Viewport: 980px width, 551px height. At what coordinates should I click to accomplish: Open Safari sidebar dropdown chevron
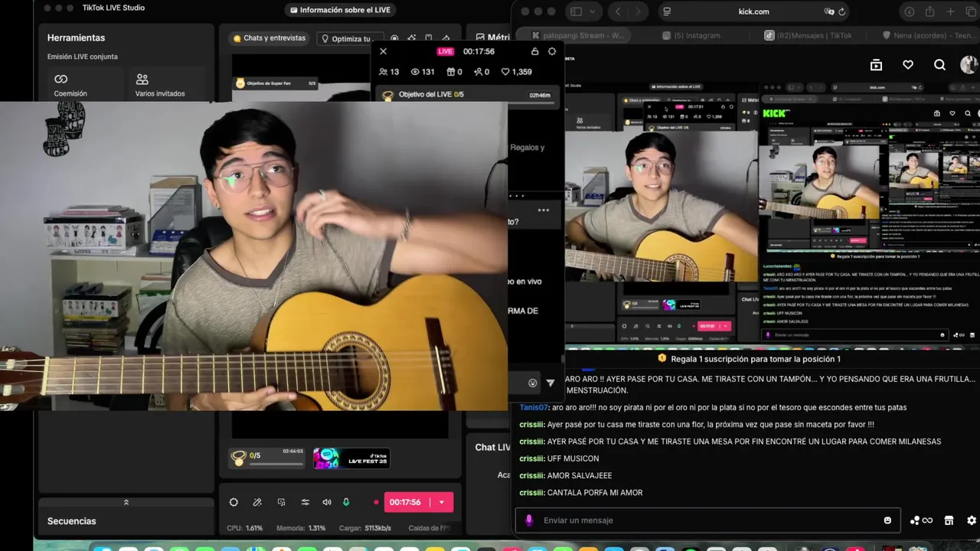(591, 11)
